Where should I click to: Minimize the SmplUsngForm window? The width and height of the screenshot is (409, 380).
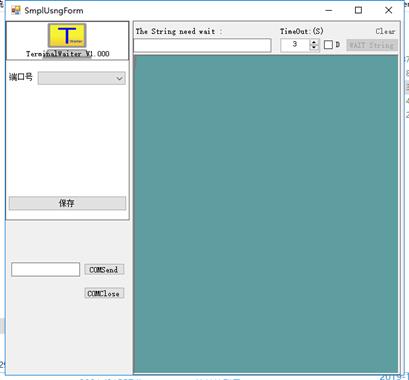[329, 10]
